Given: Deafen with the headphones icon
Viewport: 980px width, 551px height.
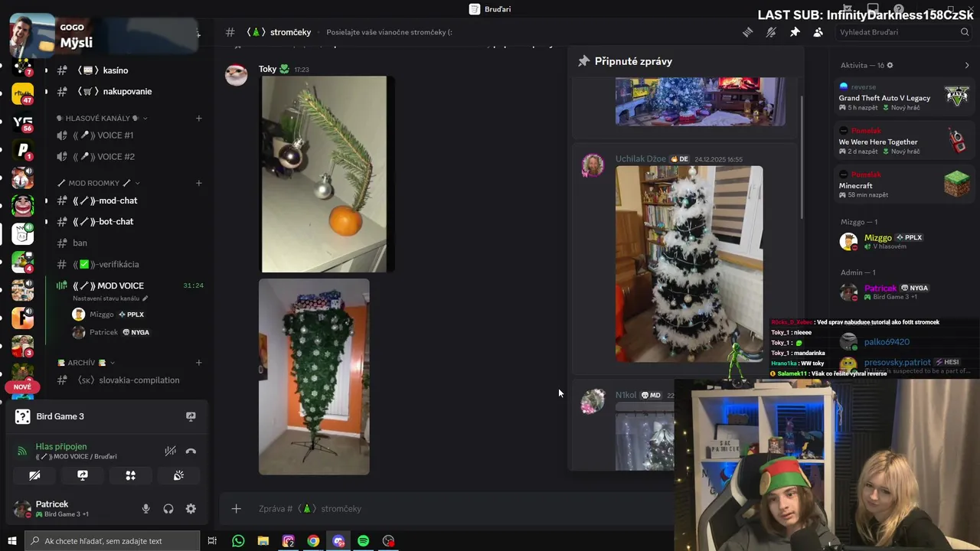Looking at the screenshot, I should [168, 509].
